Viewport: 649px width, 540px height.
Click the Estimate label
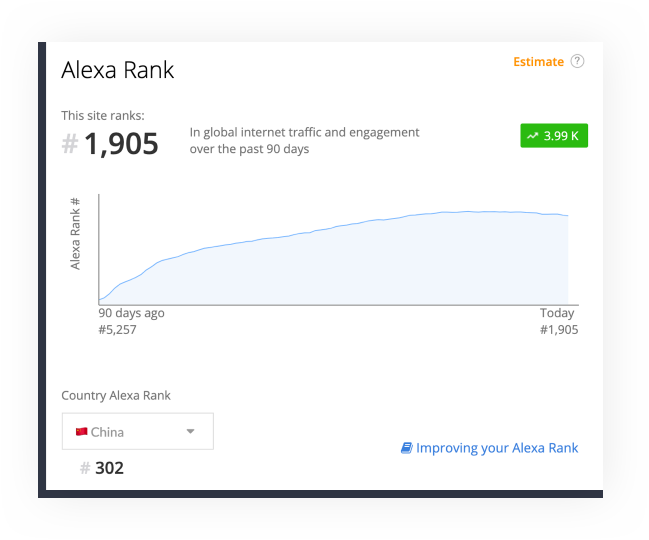(538, 62)
